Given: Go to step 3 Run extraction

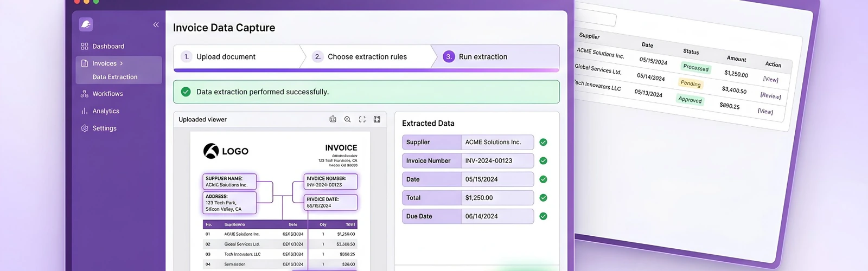Looking at the screenshot, I should coord(495,56).
